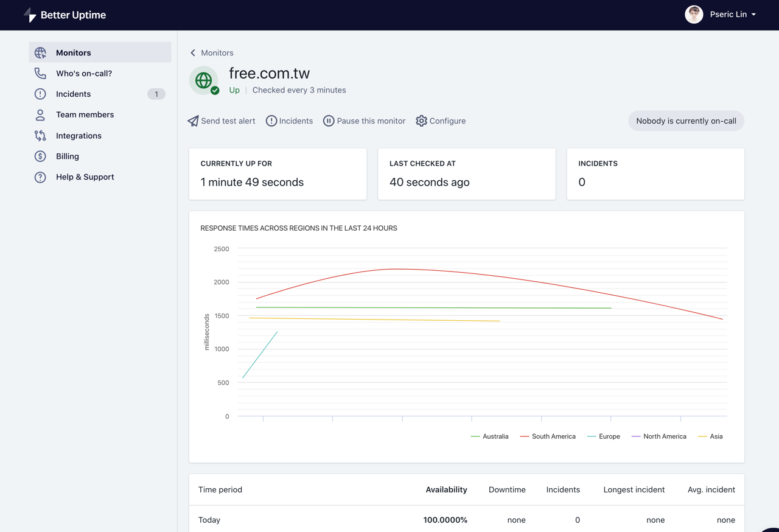The height and width of the screenshot is (532, 779).
Task: Click the 1 minute 49 seconds value
Action: [x=252, y=182]
